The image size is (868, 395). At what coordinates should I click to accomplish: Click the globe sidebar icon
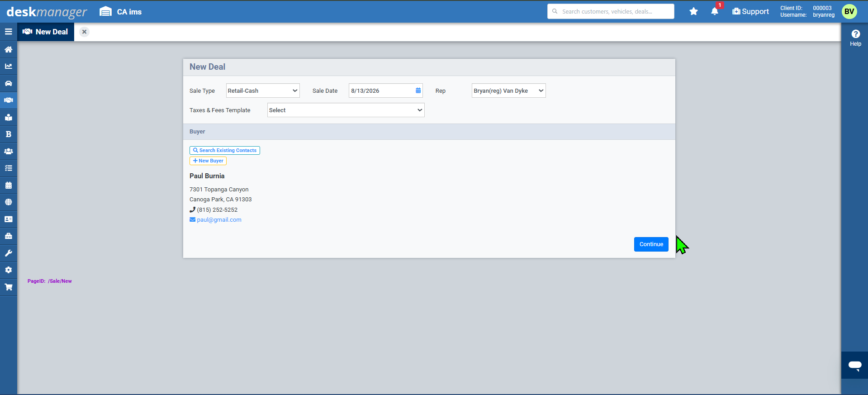(x=8, y=202)
